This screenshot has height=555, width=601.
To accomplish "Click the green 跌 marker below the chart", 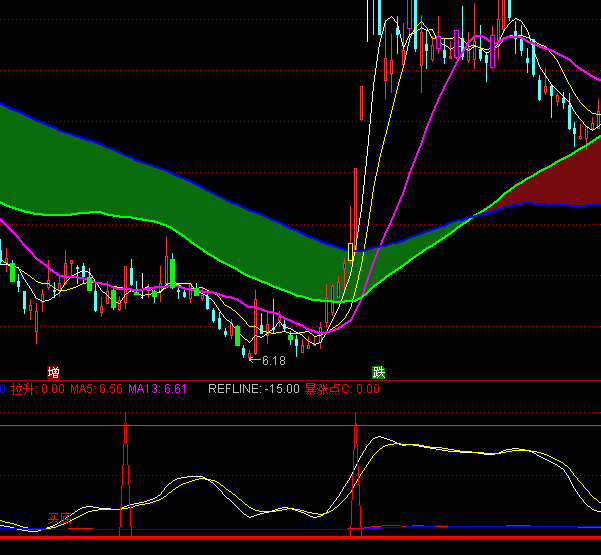I will 379,371.
